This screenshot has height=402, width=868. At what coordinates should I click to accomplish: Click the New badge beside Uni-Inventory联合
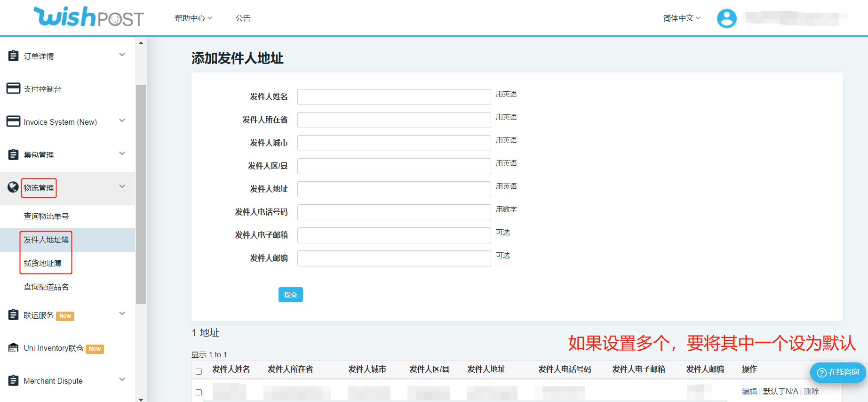(95, 349)
